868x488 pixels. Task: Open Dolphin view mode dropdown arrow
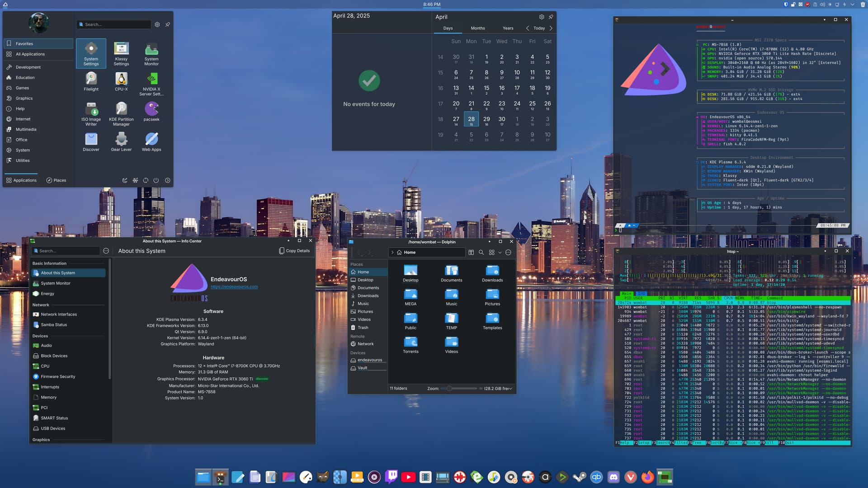pyautogui.click(x=500, y=253)
